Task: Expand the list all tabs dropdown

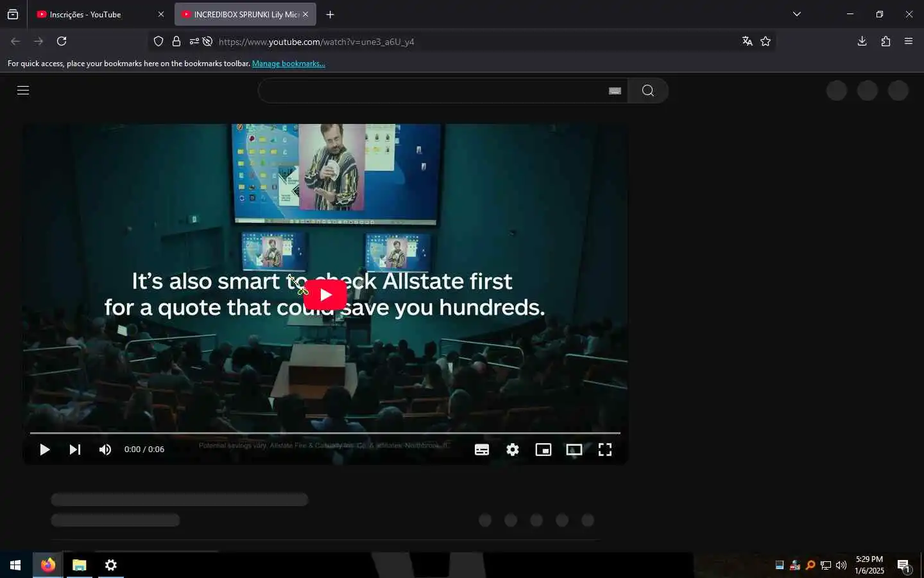Action: pos(797,14)
